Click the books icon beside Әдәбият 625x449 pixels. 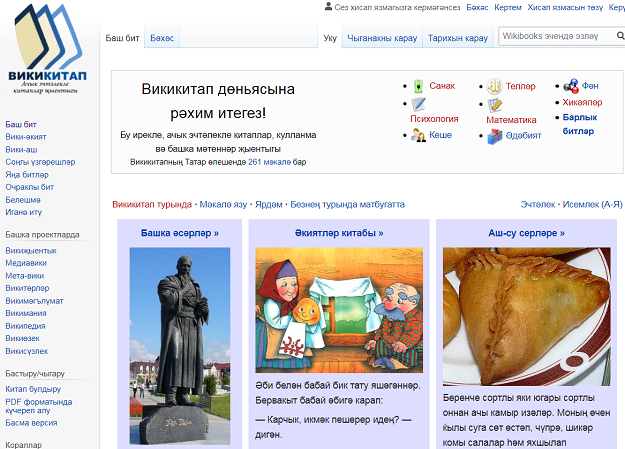coord(495,136)
